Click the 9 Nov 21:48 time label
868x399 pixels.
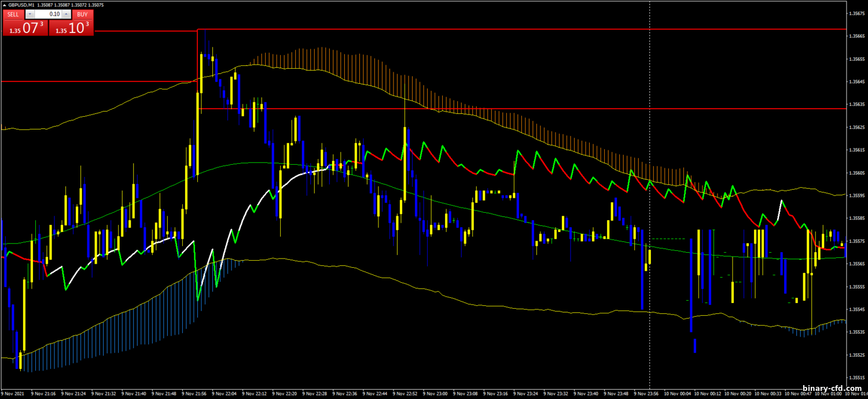[163, 394]
